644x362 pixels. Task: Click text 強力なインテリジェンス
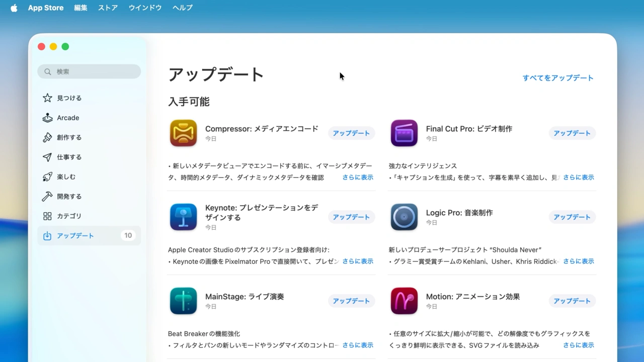tap(423, 166)
